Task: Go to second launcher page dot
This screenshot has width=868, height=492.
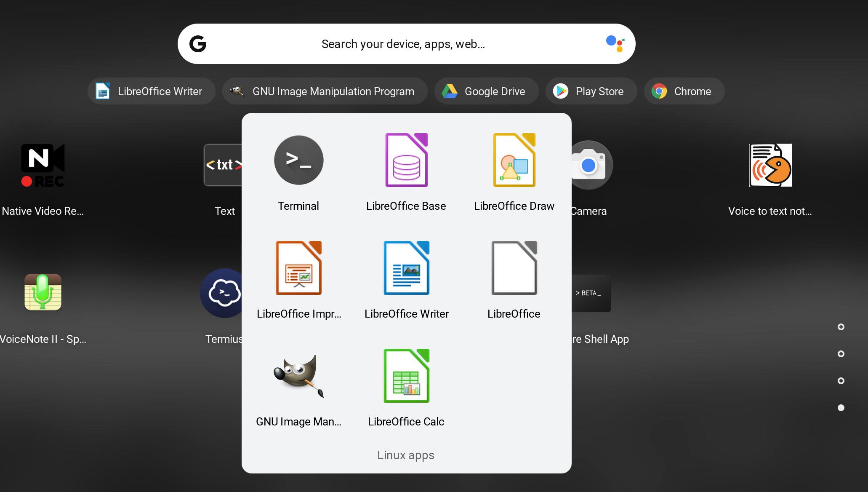Action: [x=841, y=354]
